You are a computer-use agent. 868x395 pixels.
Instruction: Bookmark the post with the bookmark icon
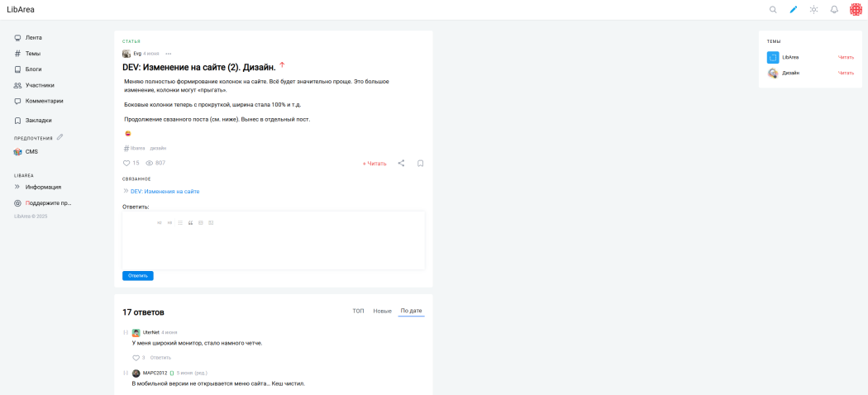coord(420,163)
